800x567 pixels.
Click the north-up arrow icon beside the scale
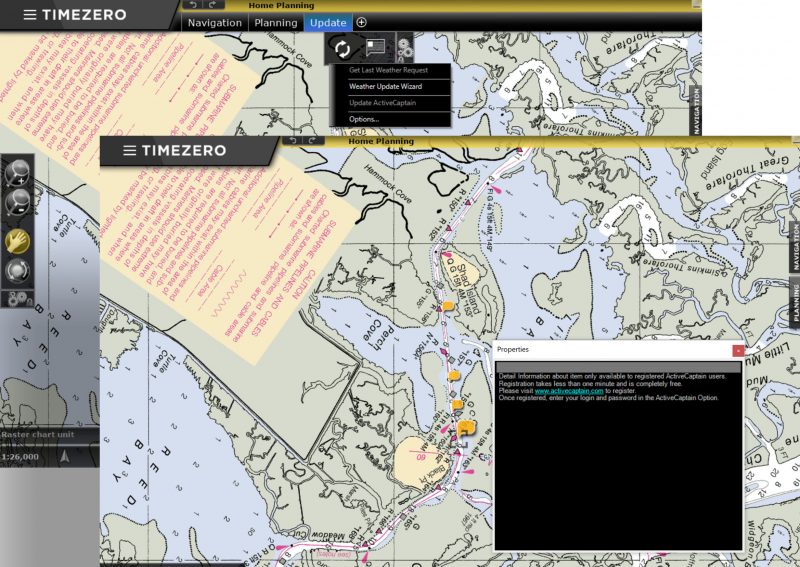tap(64, 456)
